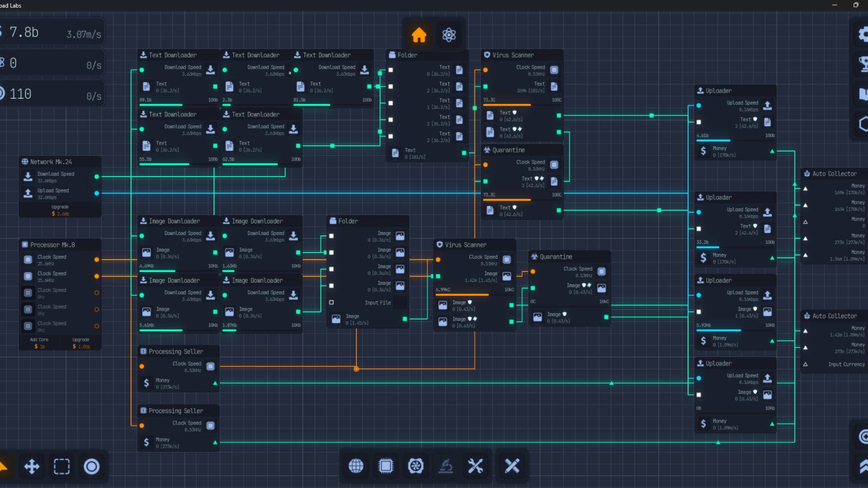Screen dimensions: 868x488
Task: Open the network globe category
Action: tap(356, 465)
